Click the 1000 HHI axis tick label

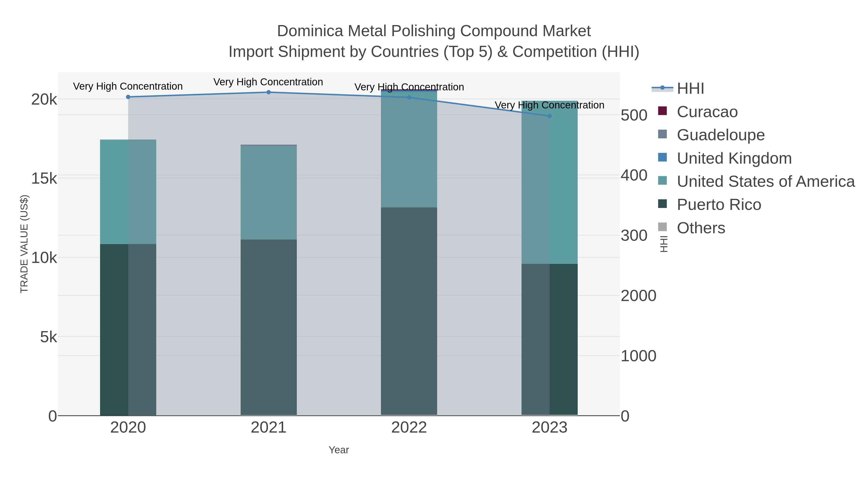click(638, 356)
